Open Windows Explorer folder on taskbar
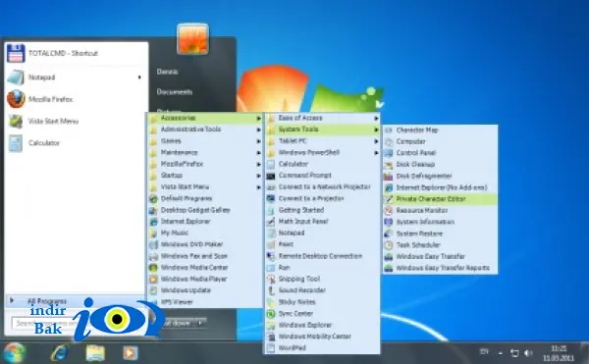 pyautogui.click(x=95, y=353)
